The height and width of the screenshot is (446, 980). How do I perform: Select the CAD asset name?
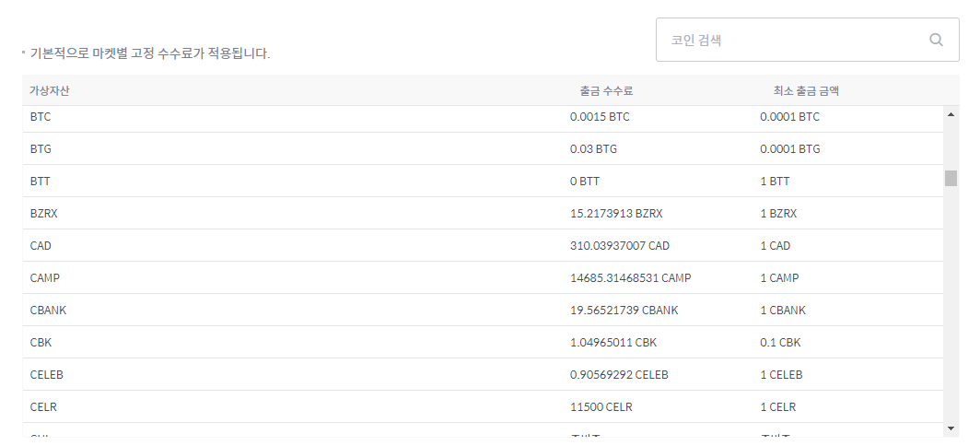41,246
